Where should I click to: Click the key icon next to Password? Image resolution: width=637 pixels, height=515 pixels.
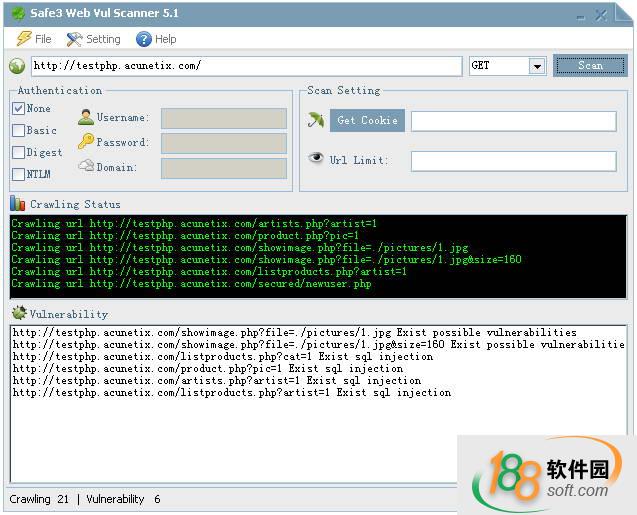86,142
